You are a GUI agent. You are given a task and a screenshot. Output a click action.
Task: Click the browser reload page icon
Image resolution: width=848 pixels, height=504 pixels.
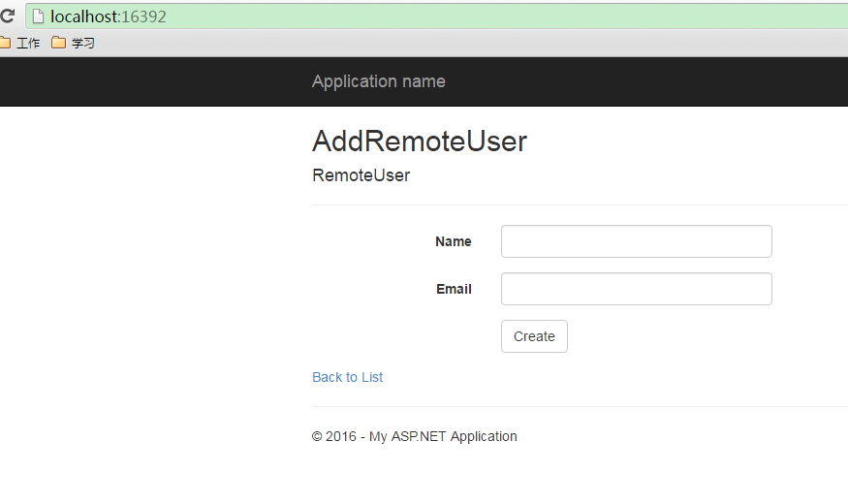pos(7,16)
